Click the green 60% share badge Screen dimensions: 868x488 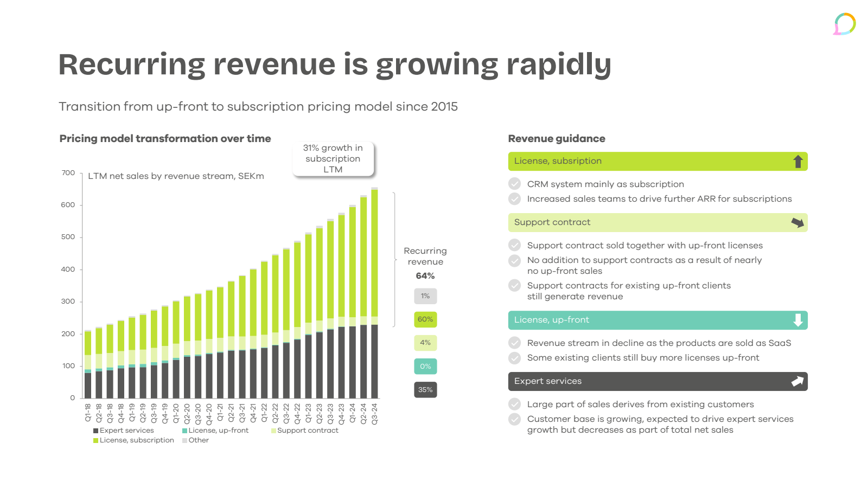click(425, 319)
